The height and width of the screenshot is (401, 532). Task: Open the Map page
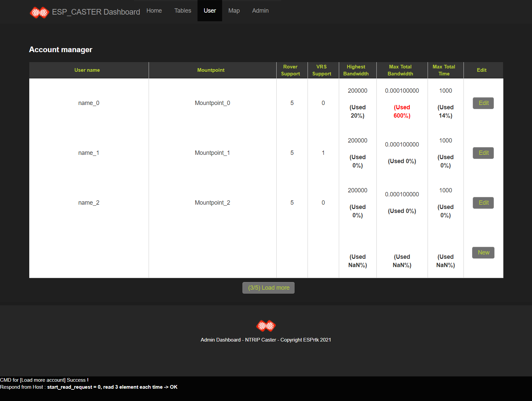tap(234, 11)
